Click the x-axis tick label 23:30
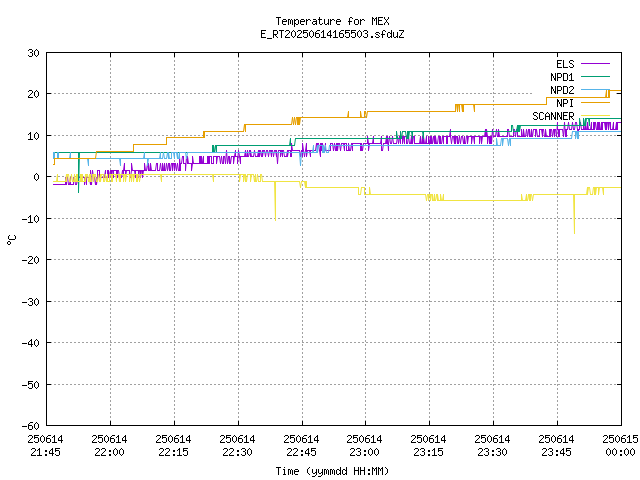This screenshot has width=640, height=480. pyautogui.click(x=493, y=452)
